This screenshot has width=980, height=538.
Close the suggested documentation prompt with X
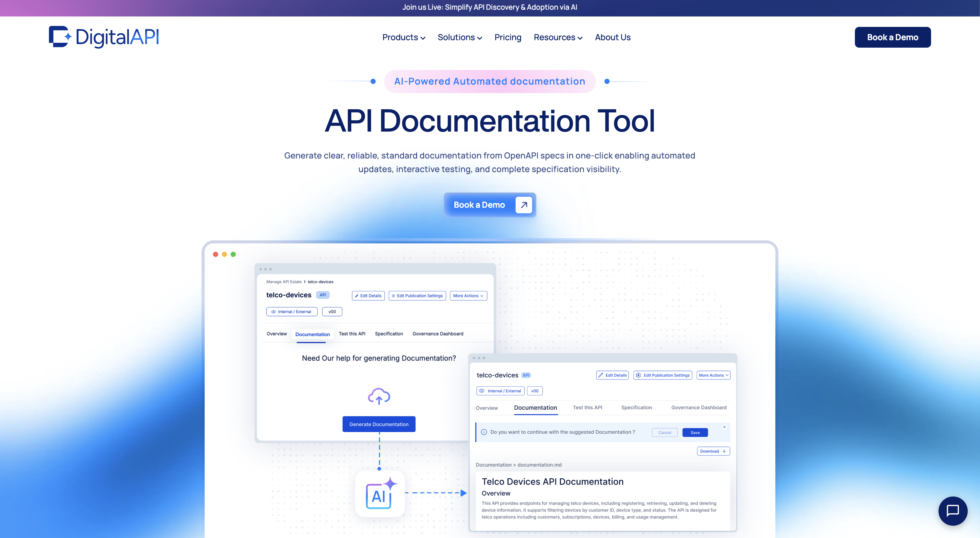click(724, 427)
